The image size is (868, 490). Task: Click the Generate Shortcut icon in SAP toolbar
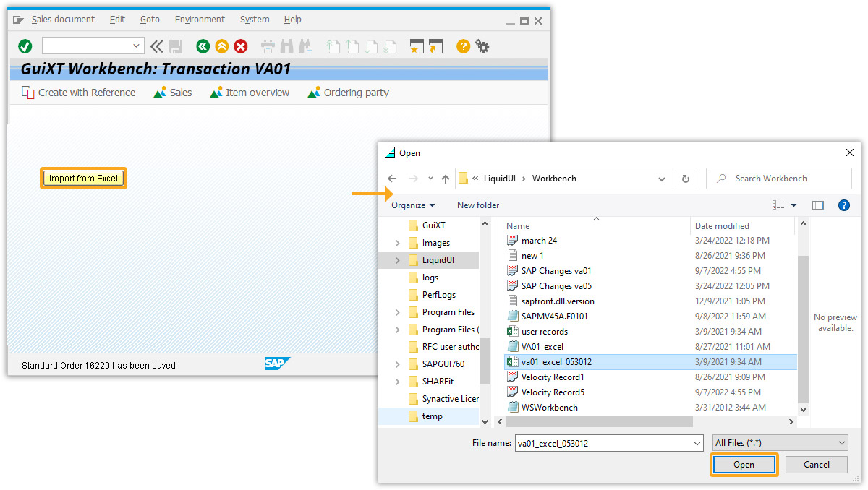pos(435,47)
